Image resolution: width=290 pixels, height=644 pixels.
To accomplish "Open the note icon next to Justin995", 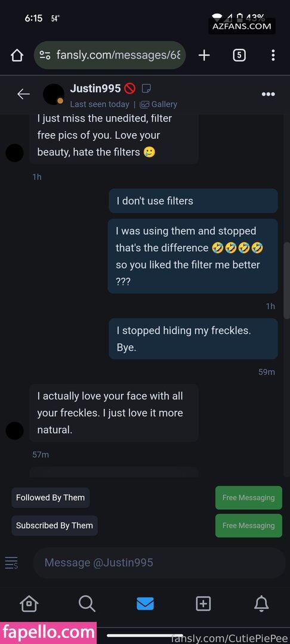I will (x=146, y=88).
